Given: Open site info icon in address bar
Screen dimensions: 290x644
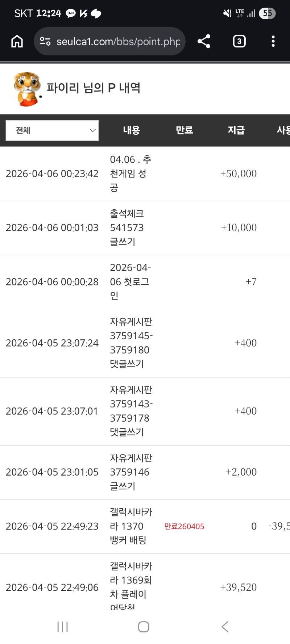Looking at the screenshot, I should (x=45, y=41).
